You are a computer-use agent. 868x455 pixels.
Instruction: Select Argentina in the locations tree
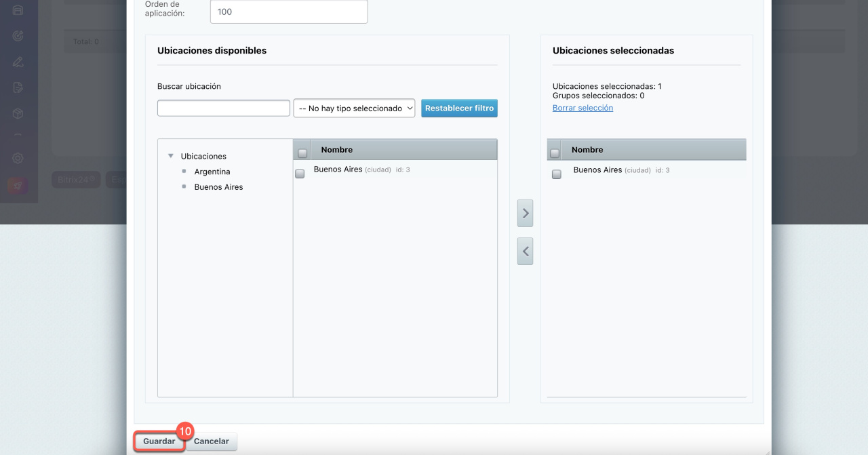pos(212,172)
